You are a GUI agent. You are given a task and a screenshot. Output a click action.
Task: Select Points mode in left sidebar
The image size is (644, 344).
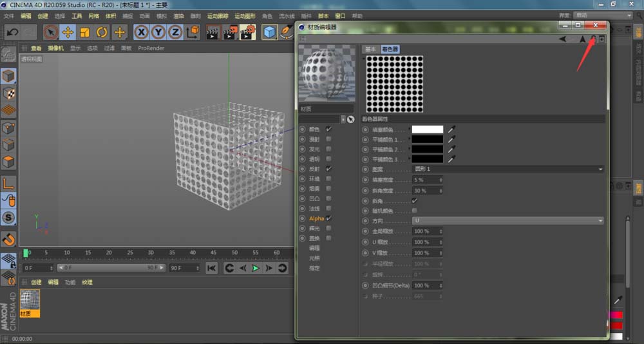(x=8, y=128)
